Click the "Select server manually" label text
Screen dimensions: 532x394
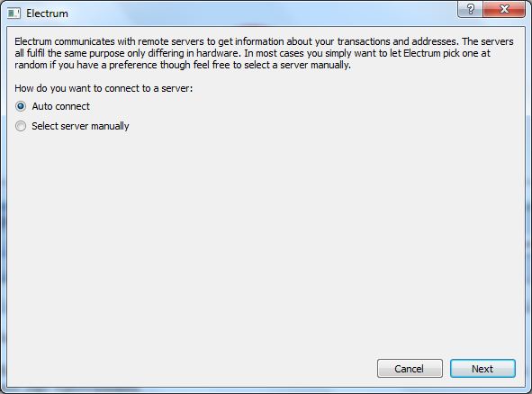[80, 126]
